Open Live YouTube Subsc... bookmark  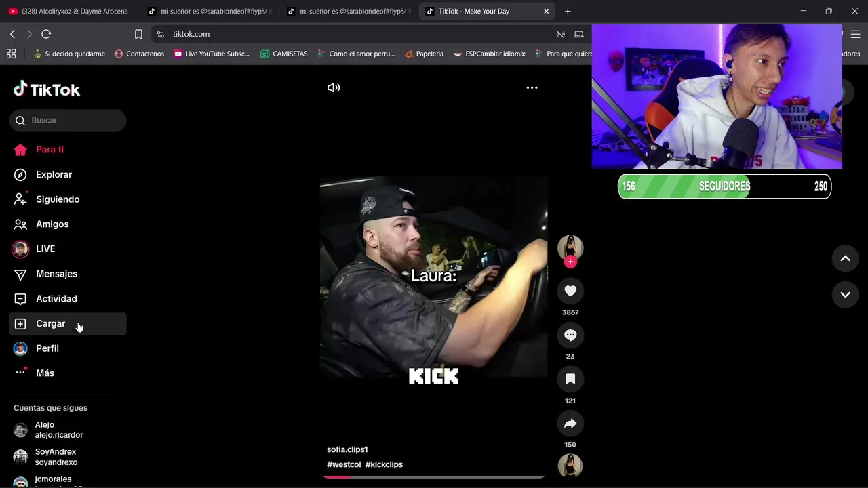(x=212, y=54)
